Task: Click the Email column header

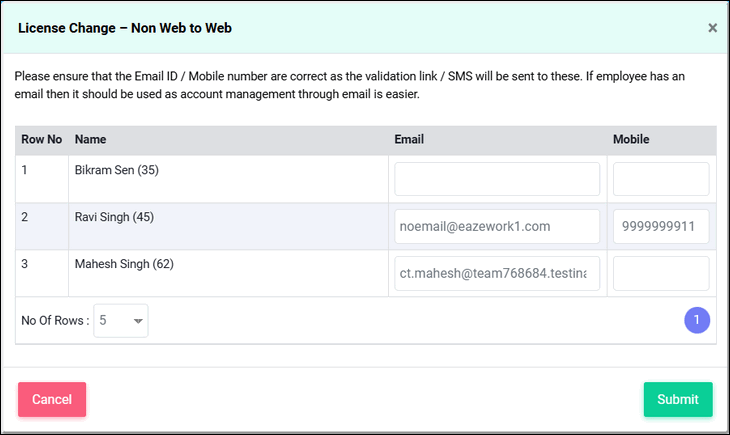Action: click(x=409, y=139)
